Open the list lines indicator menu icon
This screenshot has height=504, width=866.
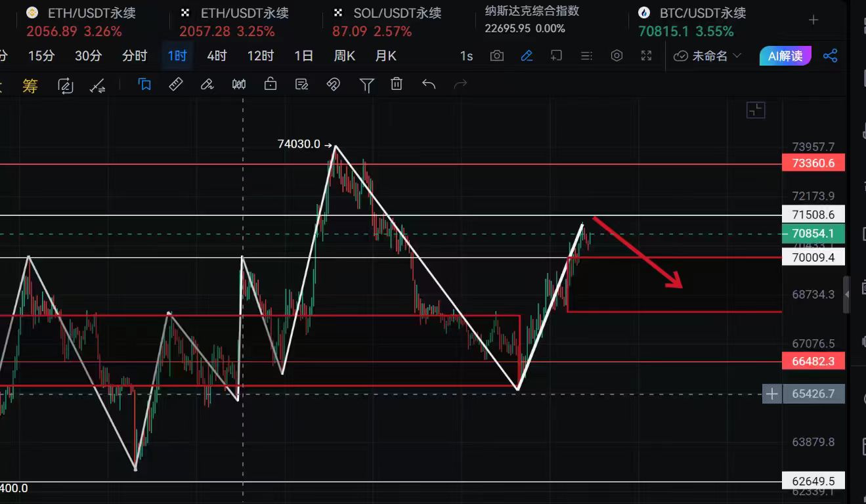click(x=586, y=56)
